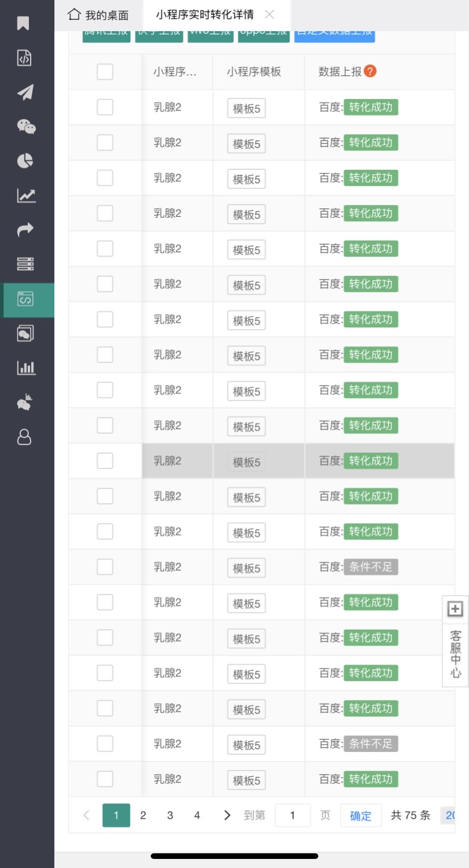Open the page size dropdown showing 20
Viewport: 469px width, 868px height.
450,815
